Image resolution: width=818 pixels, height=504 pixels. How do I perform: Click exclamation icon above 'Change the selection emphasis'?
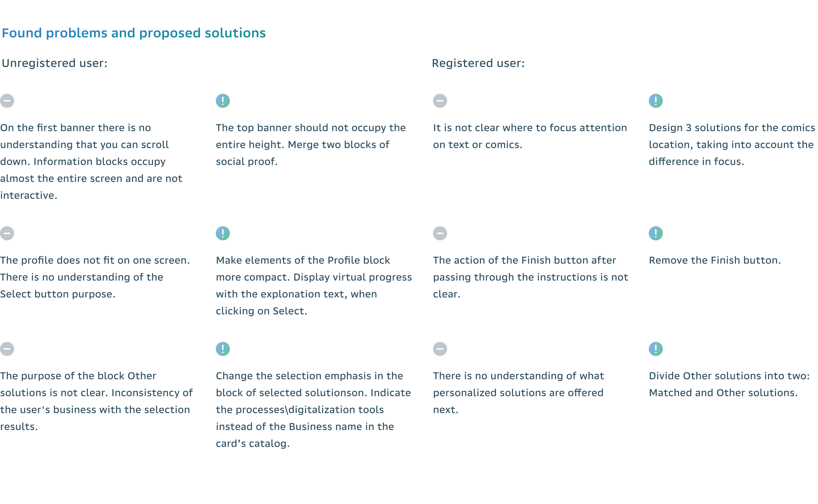pyautogui.click(x=223, y=349)
